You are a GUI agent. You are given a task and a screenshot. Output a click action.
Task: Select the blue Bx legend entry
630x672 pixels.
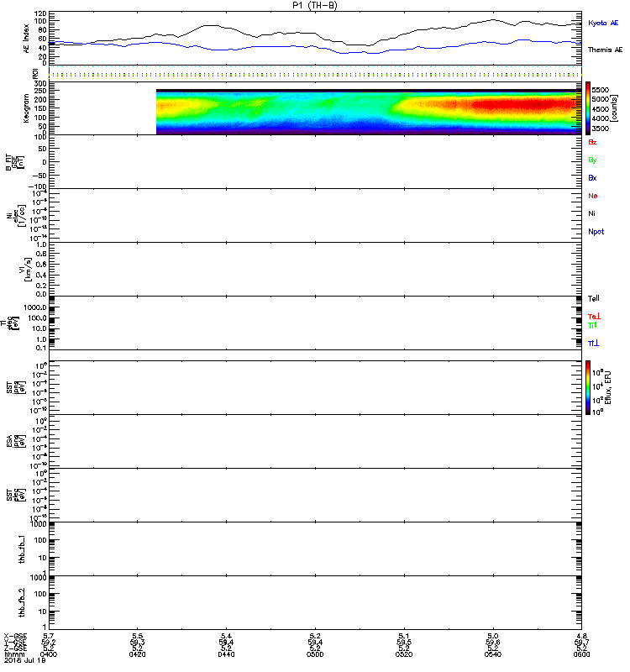[x=592, y=178]
